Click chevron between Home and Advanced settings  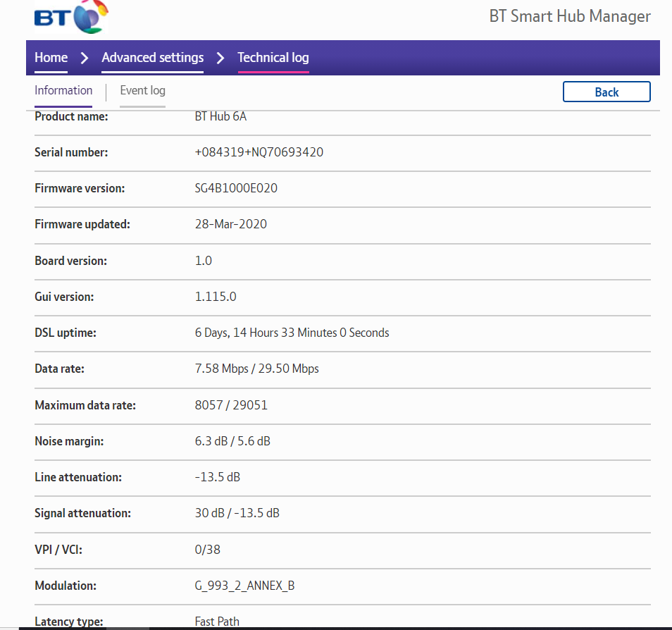click(85, 58)
